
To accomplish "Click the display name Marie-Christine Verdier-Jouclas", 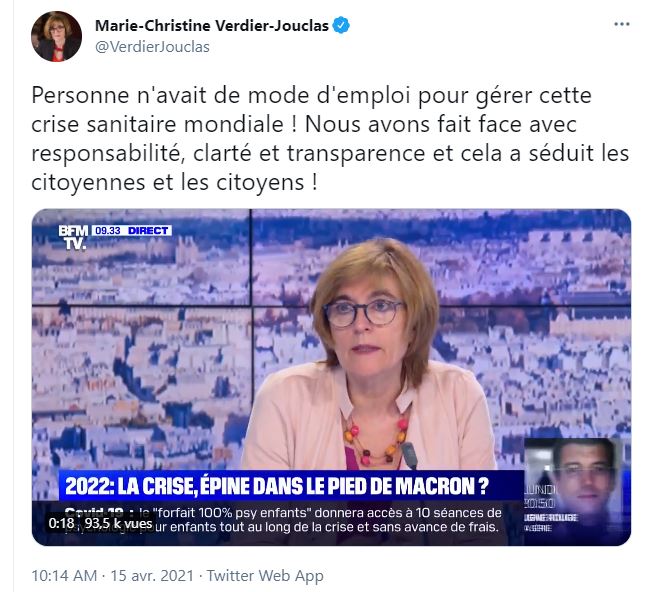I will 212,26.
